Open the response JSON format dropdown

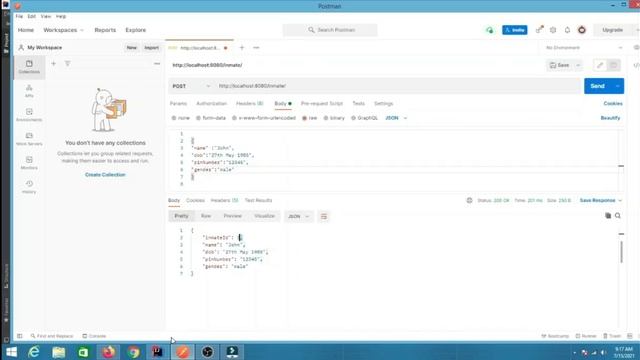coord(299,216)
